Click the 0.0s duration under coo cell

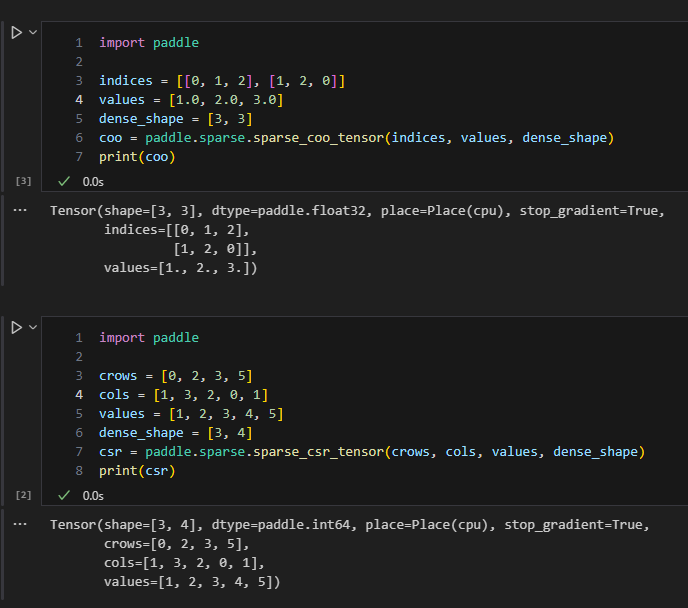coord(93,182)
